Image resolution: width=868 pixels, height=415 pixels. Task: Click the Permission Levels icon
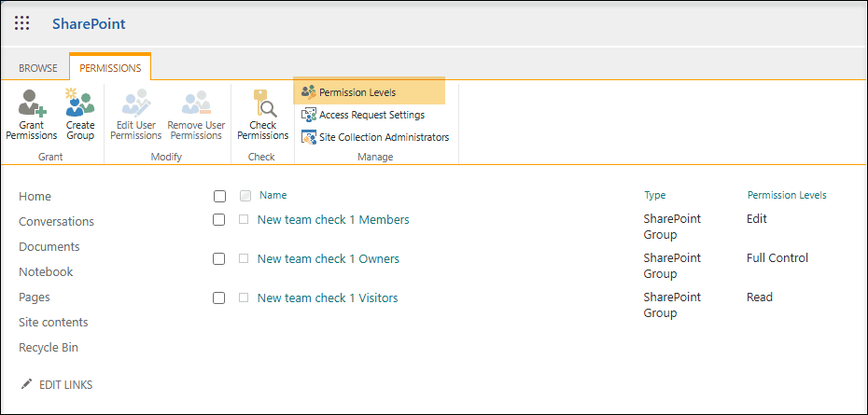(x=308, y=91)
